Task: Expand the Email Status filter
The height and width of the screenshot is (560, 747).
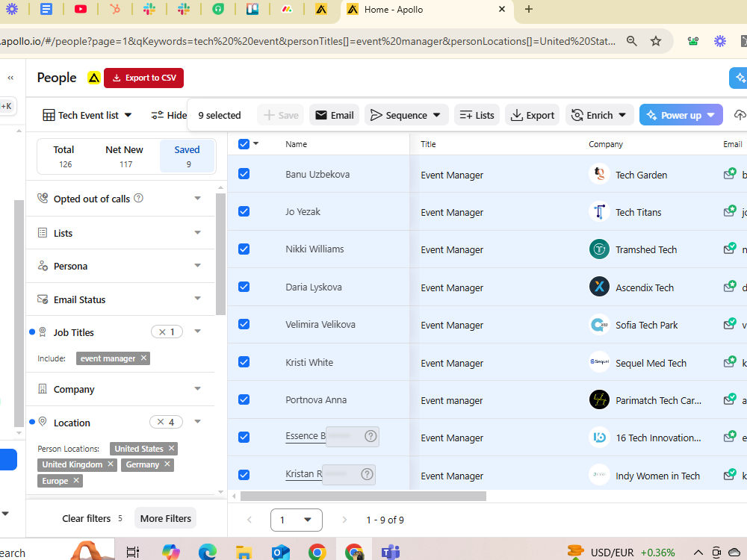Action: tap(198, 299)
